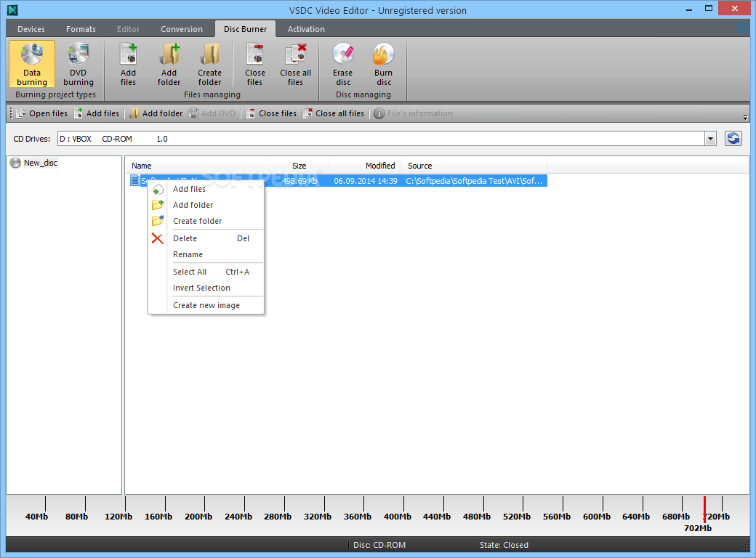The width and height of the screenshot is (756, 558).
Task: Choose Create folder from context menu
Action: [x=206, y=221]
